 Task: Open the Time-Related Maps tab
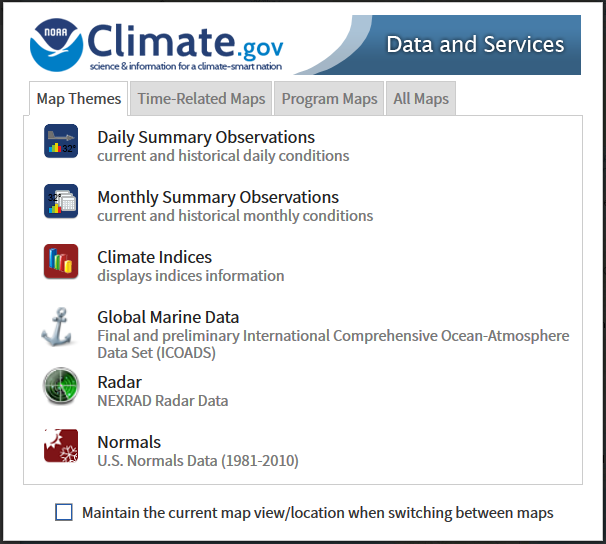point(201,99)
